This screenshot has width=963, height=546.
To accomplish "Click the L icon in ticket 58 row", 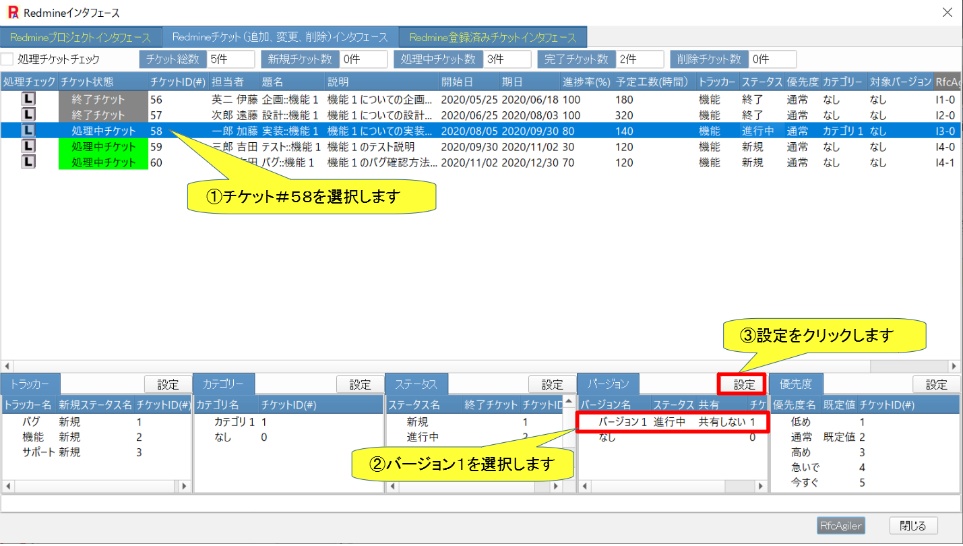I will coord(28,130).
